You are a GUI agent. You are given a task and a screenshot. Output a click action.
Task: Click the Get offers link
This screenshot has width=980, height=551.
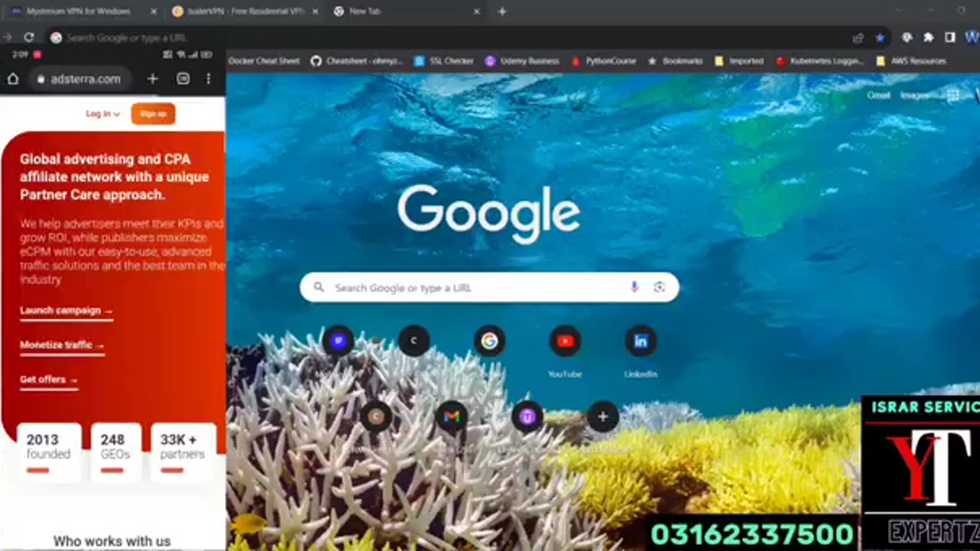[49, 380]
